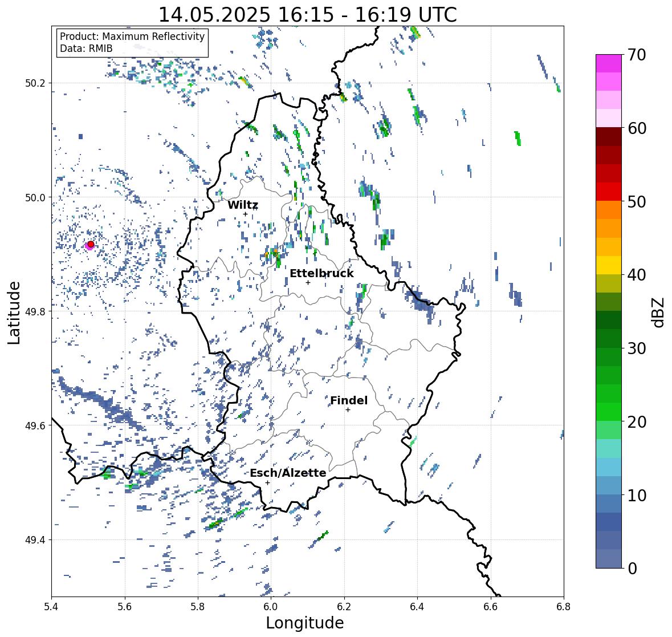This screenshot has height=637, width=672.
Task: Click longitude tick label 6.2
Action: tap(344, 607)
